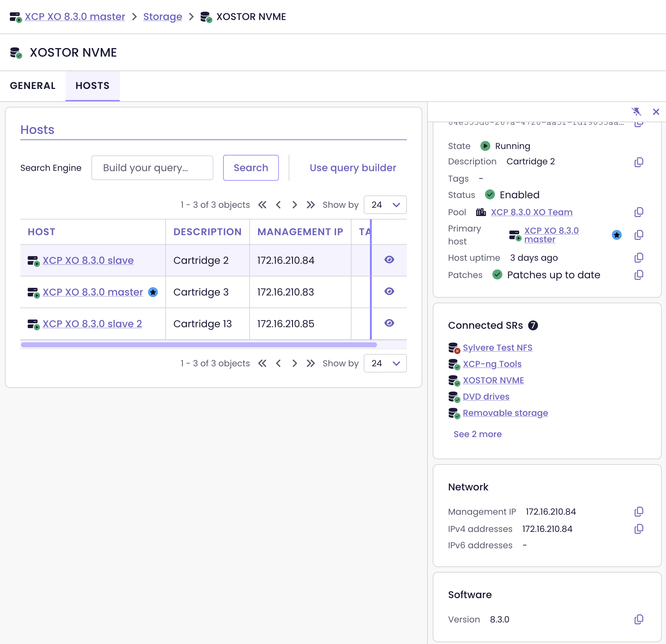
Task: Copy the Patches status value
Action: (639, 275)
